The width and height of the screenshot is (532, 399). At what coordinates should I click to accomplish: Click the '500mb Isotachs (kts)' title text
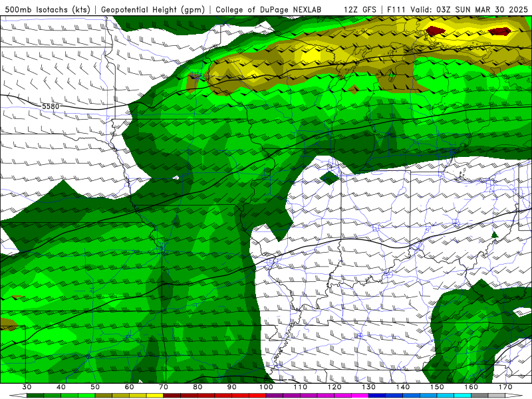pos(47,9)
